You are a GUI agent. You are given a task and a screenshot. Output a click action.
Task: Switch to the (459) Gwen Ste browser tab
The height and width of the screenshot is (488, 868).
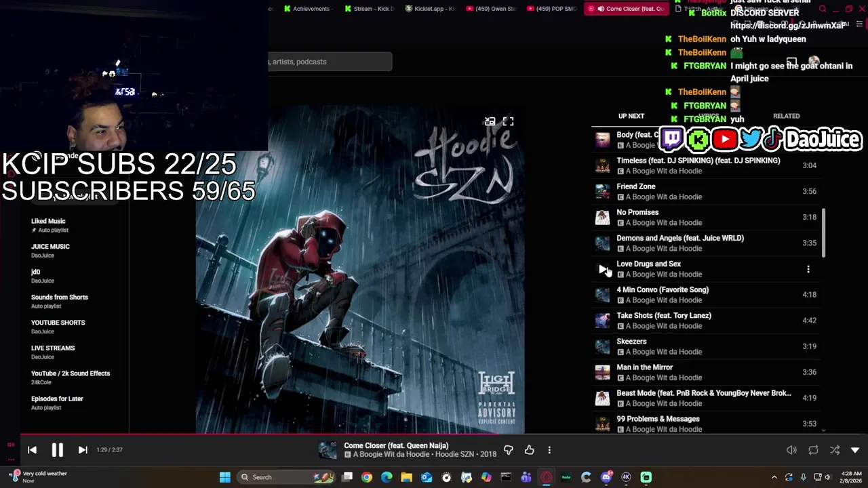[490, 9]
